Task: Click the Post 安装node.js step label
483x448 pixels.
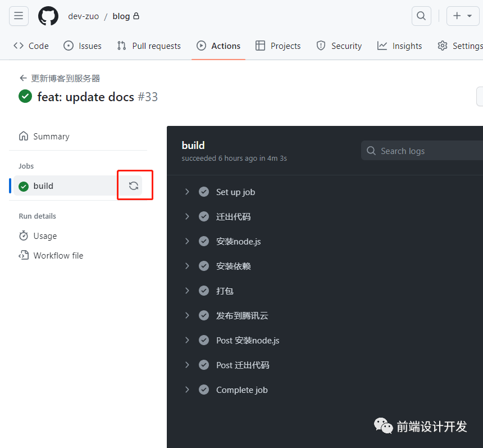Action: [248, 341]
